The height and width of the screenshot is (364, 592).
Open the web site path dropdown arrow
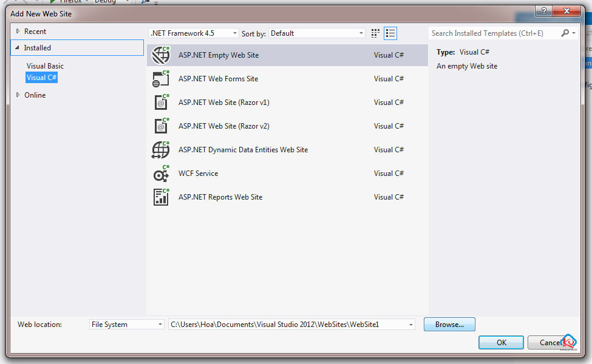[411, 325]
